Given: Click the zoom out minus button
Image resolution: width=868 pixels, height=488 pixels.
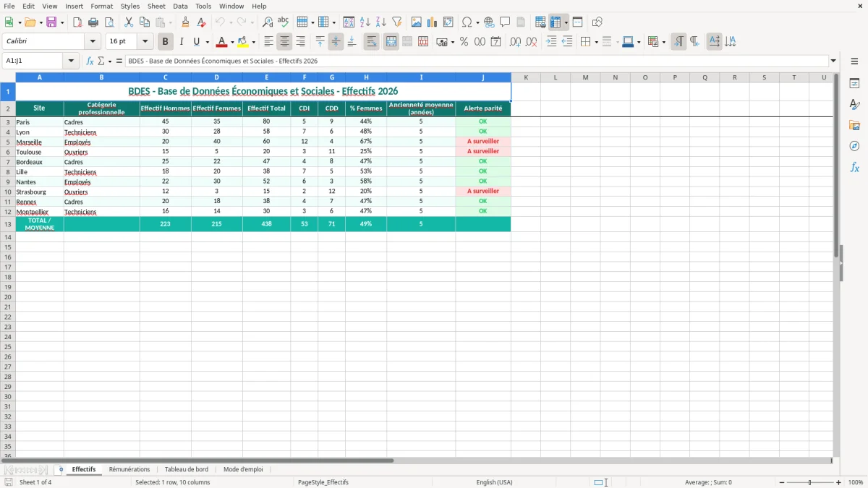Looking at the screenshot, I should [x=782, y=482].
